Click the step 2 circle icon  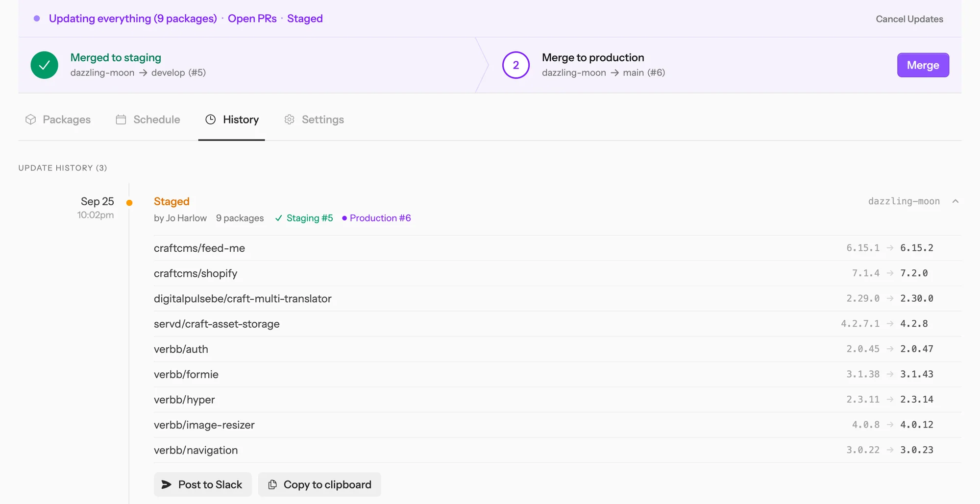point(516,65)
